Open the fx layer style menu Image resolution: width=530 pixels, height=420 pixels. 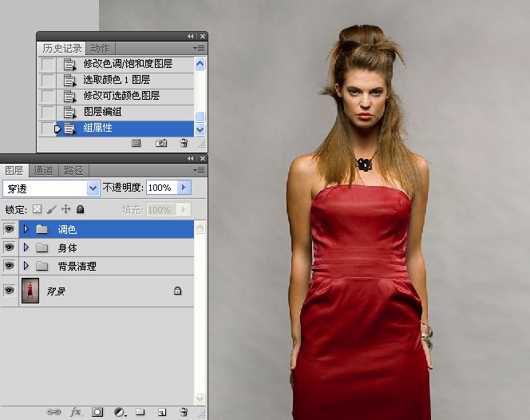[76, 411]
